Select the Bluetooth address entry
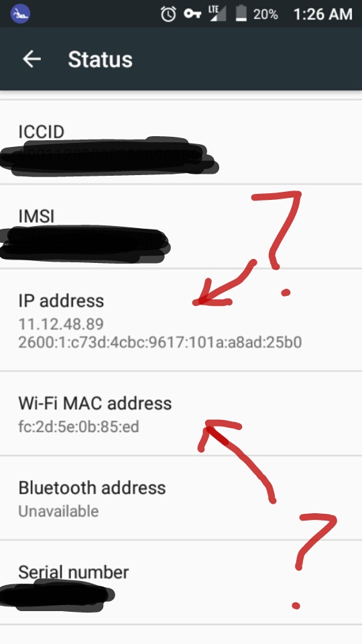 181,498
